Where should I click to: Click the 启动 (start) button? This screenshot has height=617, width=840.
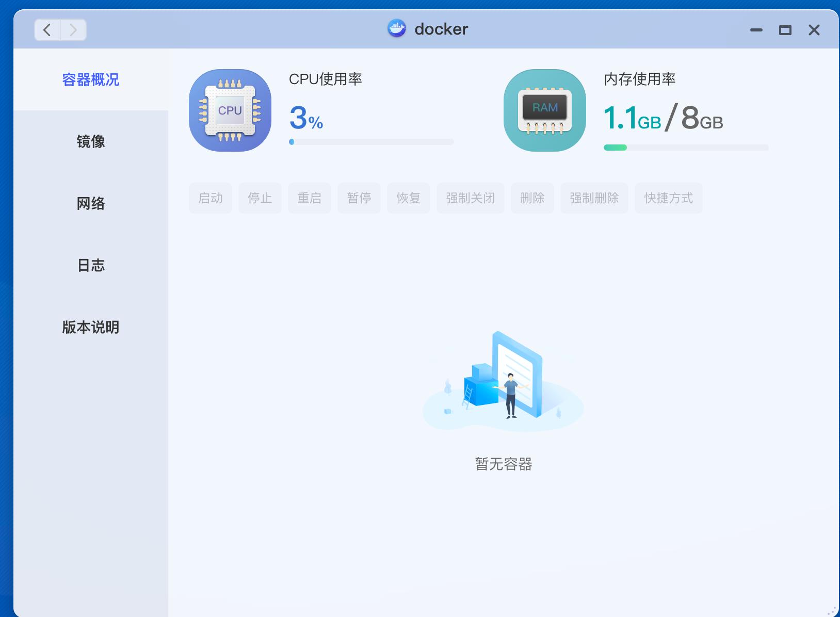coord(210,198)
